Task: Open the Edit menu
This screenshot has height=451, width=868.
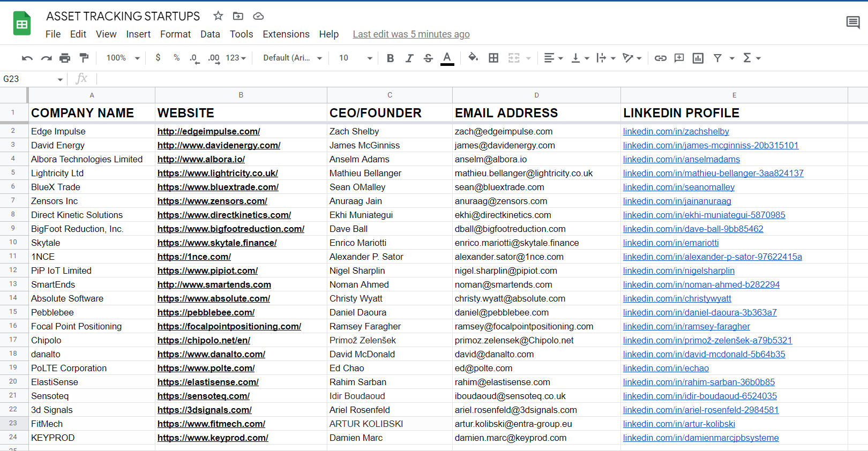Action: point(78,34)
